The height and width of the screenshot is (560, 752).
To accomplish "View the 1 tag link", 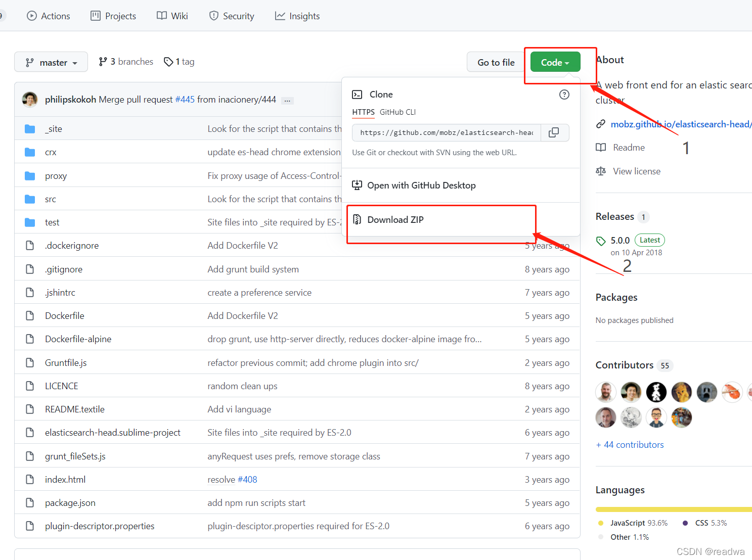I will tap(179, 62).
